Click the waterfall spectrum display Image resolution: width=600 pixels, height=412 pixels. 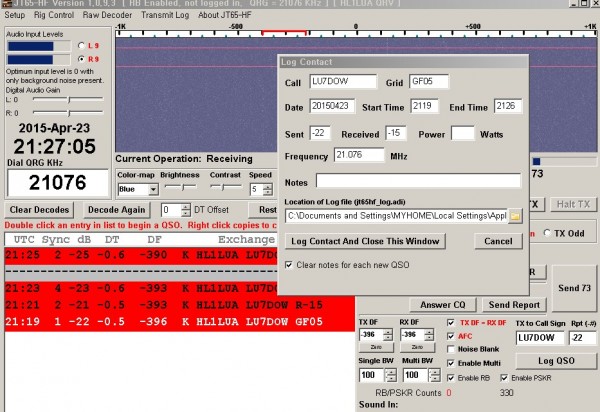pyautogui.click(x=196, y=95)
